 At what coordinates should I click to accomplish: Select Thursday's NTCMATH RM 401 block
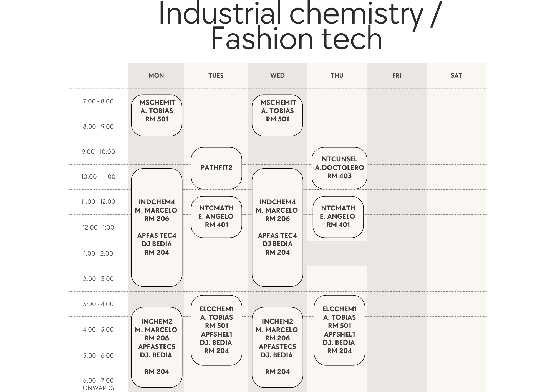(338, 217)
